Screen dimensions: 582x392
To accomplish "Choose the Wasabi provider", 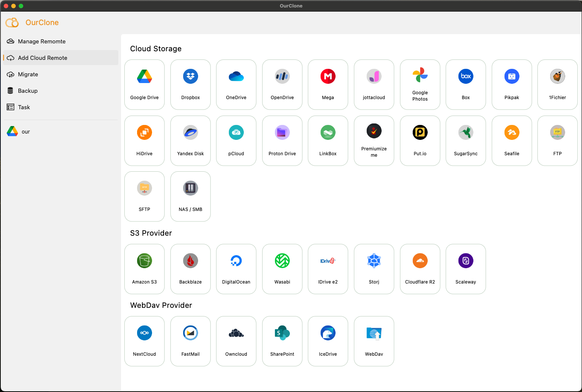I will [x=282, y=269].
